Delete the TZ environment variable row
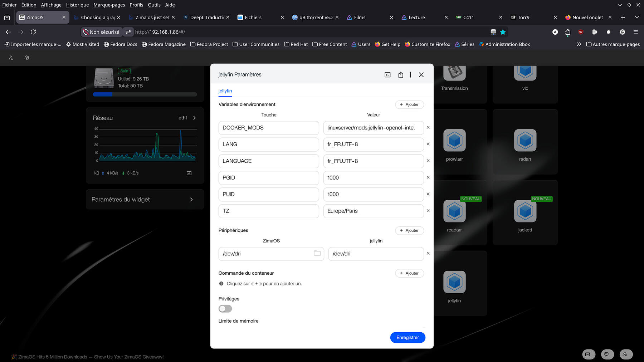This screenshot has height=362, width=644. click(x=428, y=211)
